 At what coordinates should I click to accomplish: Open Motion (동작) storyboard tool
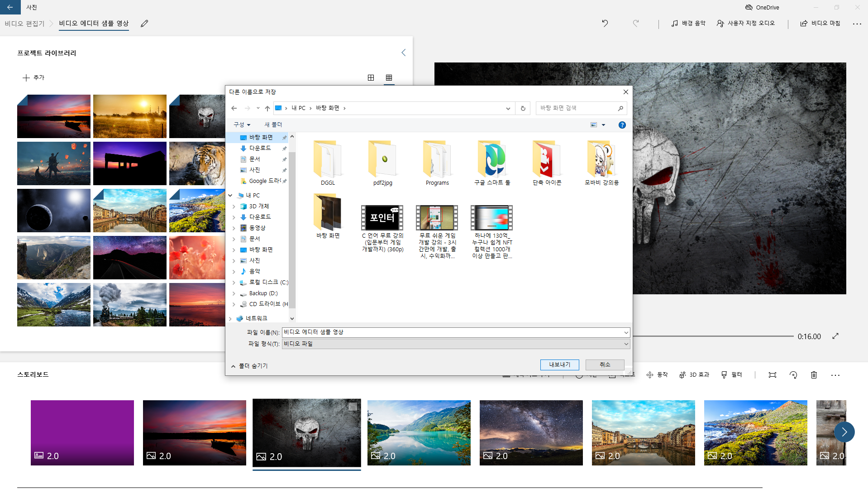point(657,375)
